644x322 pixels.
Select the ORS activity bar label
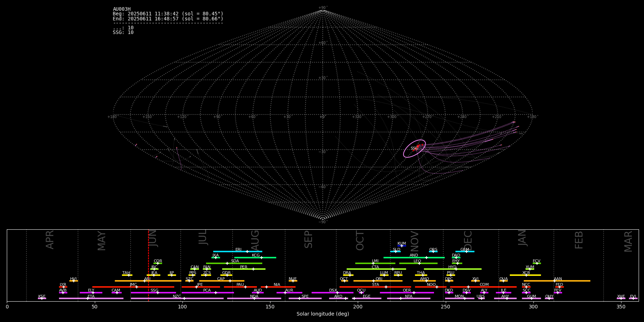coord(433,250)
